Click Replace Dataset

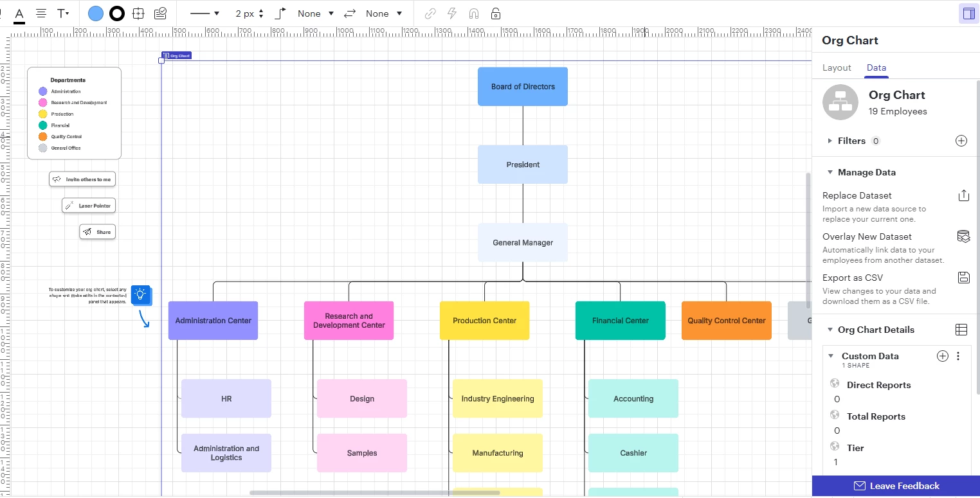pyautogui.click(x=857, y=195)
